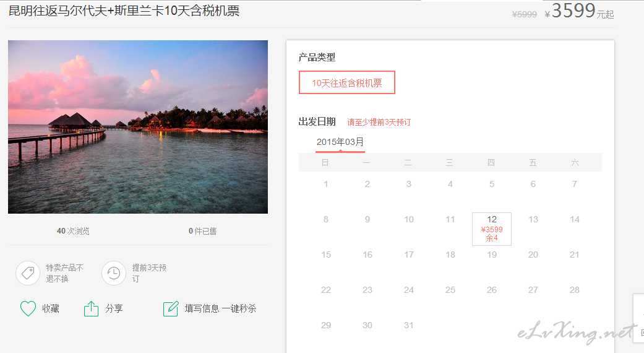
Task: Click calendar date 1
Action: click(325, 184)
